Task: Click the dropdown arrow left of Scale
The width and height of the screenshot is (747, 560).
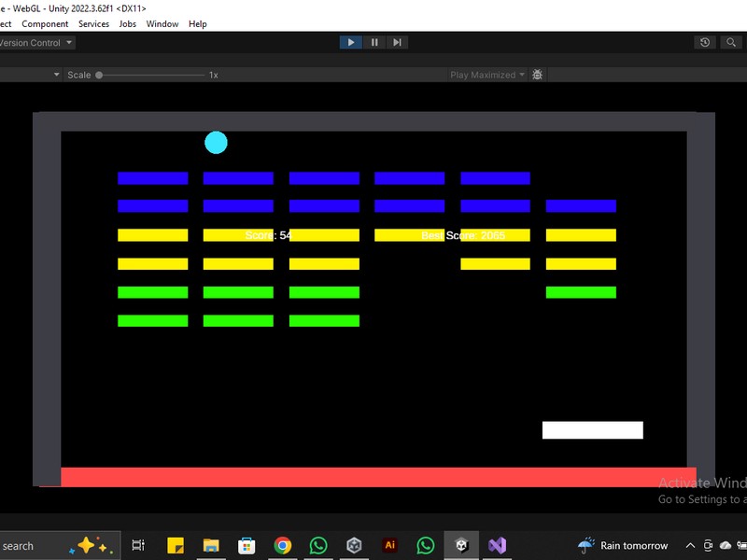Action: [56, 75]
